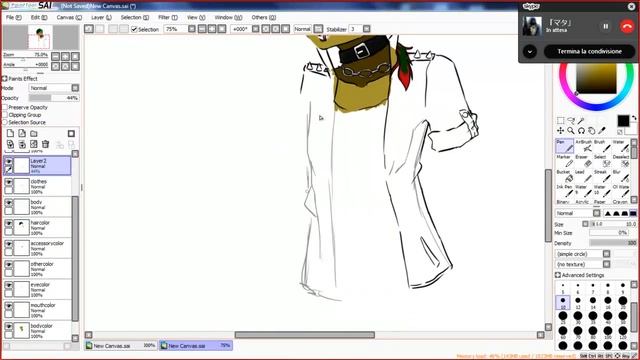Open the rotation angle dropdown in toolbar
Image resolution: width=640 pixels, height=360 pixels.
pos(256,29)
